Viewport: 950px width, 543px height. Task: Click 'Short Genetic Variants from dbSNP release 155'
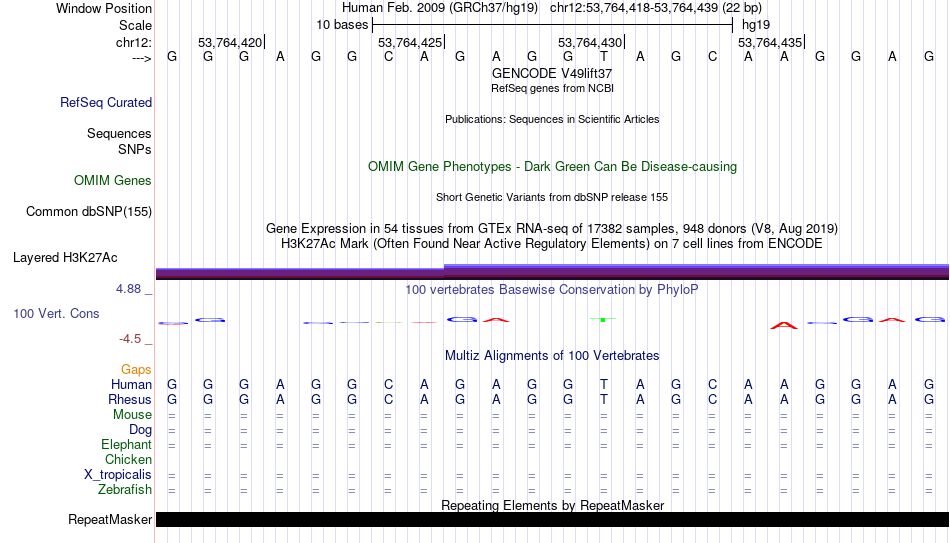552,198
